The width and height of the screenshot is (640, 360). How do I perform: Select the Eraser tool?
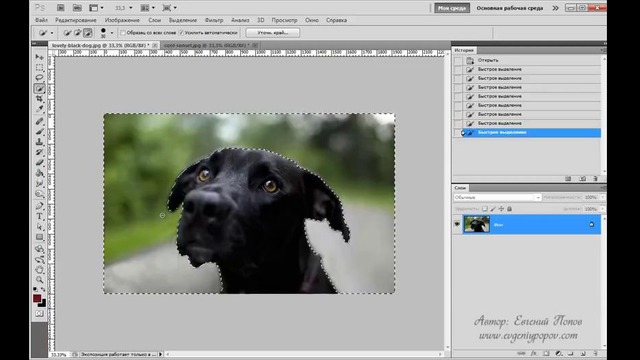click(x=39, y=163)
